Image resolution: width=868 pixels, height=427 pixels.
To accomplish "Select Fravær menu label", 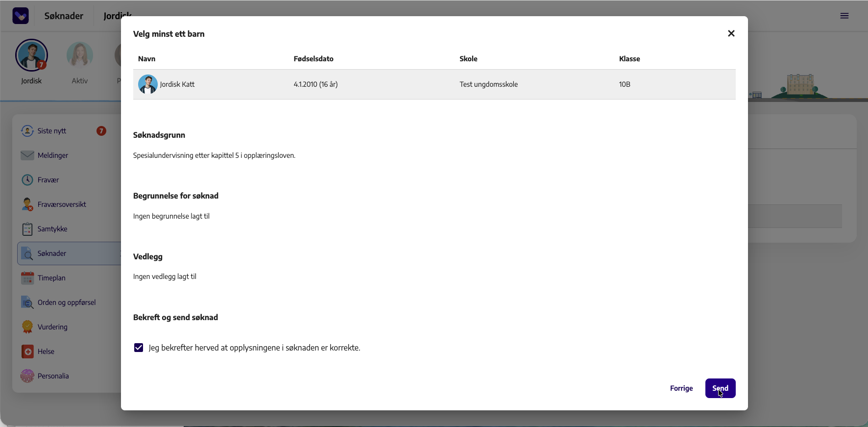I will click(x=48, y=180).
